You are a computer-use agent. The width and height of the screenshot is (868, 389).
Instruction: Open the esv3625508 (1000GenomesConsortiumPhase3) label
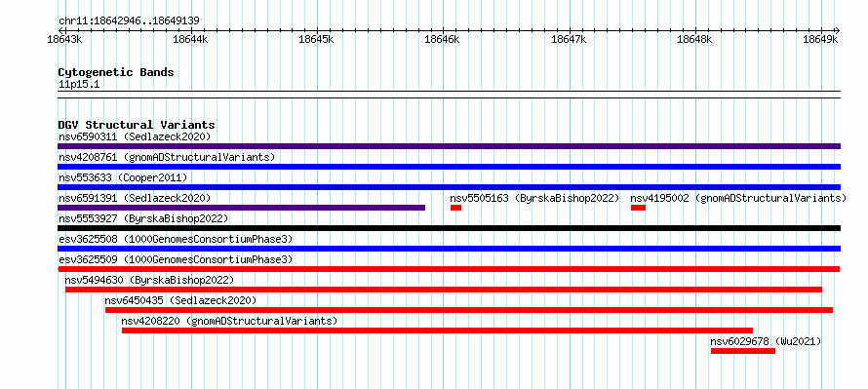pos(176,239)
